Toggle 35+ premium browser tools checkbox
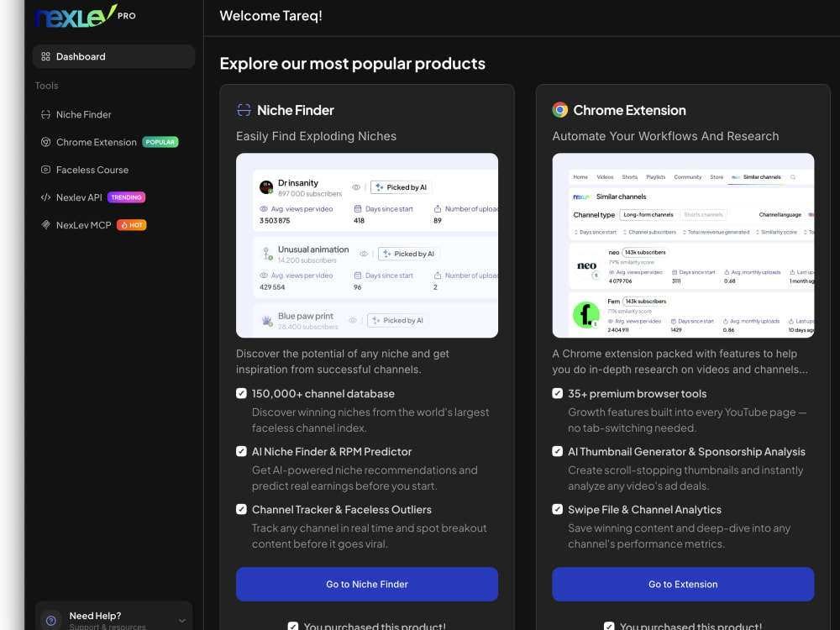This screenshot has height=630, width=840. (558, 394)
